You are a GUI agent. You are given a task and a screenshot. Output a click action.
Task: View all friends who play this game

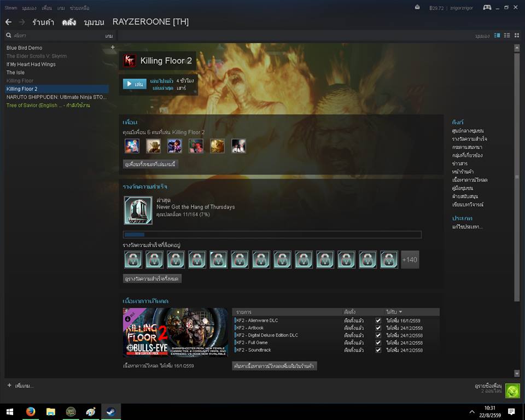(x=150, y=164)
